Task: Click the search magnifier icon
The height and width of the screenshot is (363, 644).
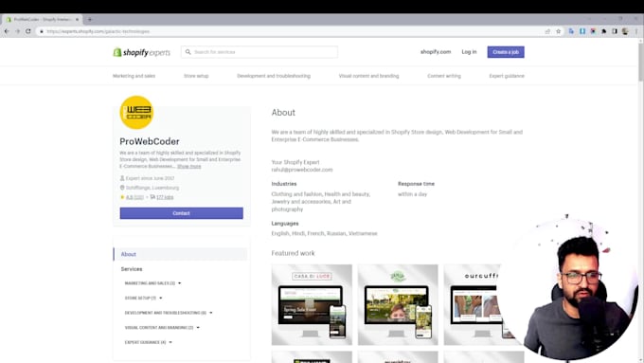Action: pyautogui.click(x=188, y=52)
